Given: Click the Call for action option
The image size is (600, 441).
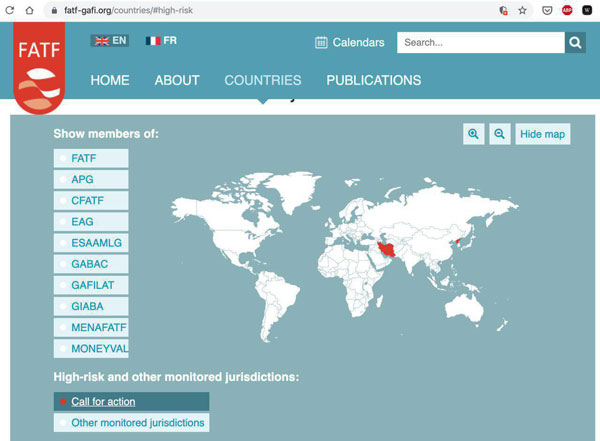Looking at the screenshot, I should (131, 402).
